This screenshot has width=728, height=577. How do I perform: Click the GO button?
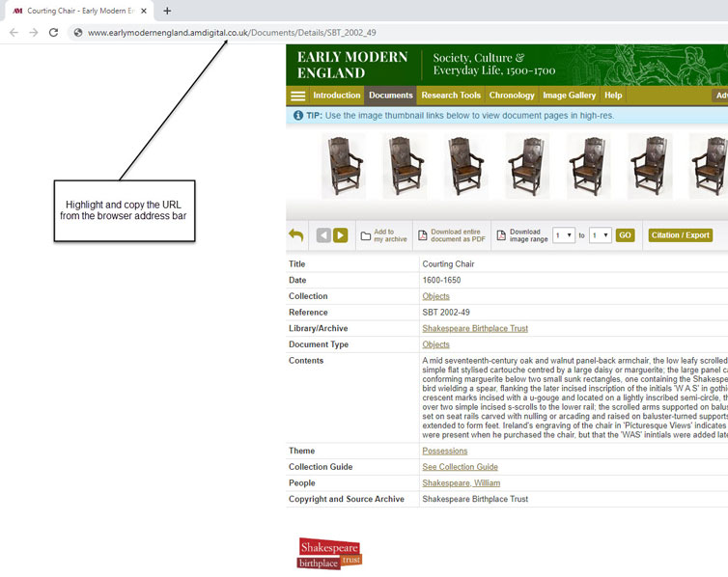(x=625, y=235)
